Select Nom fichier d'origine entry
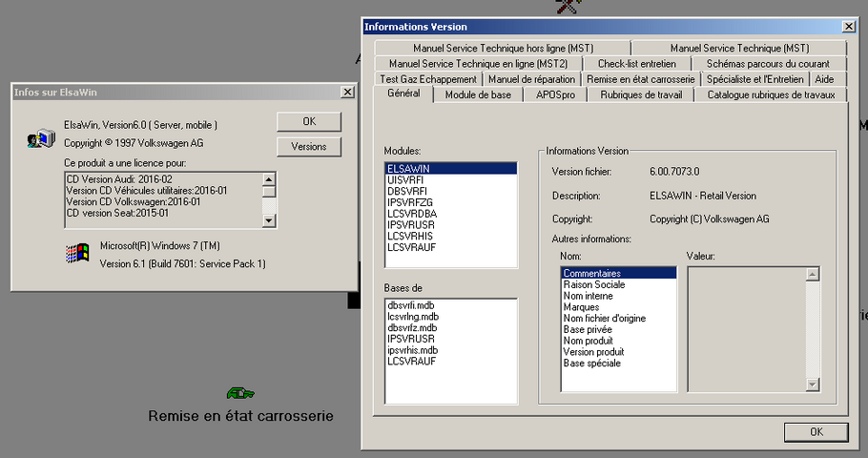The image size is (868, 458). (619, 318)
